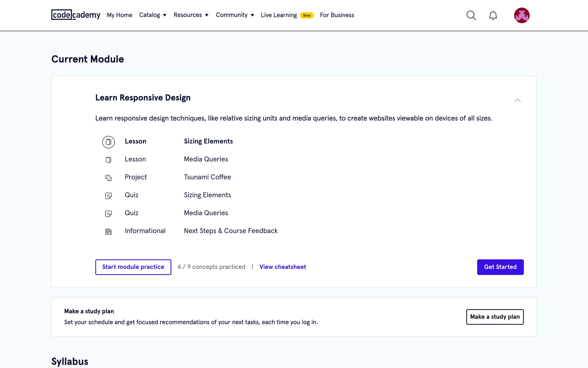
Task: Collapse the Learn Responsive Design module
Action: coord(517,101)
